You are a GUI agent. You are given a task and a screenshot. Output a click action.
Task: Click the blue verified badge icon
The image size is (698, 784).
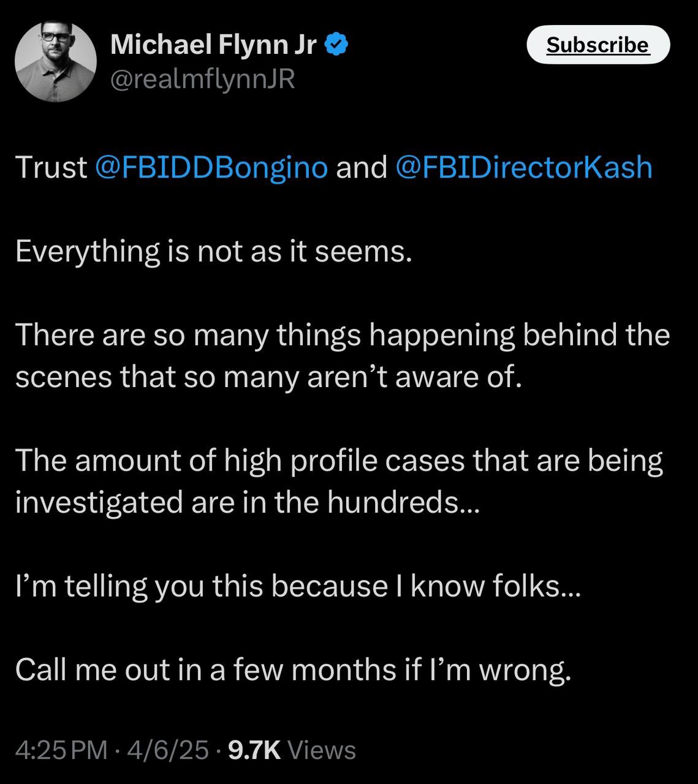click(338, 44)
